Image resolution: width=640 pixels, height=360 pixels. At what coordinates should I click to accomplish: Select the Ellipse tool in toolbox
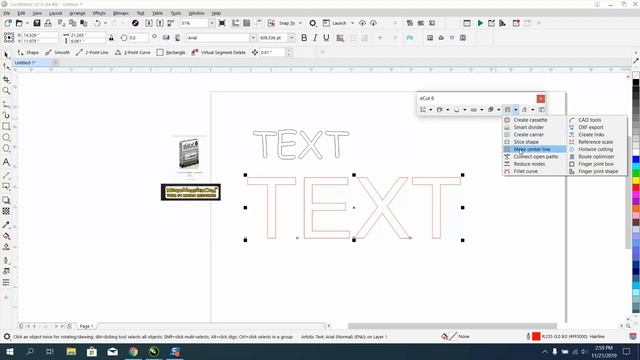[x=6, y=138]
